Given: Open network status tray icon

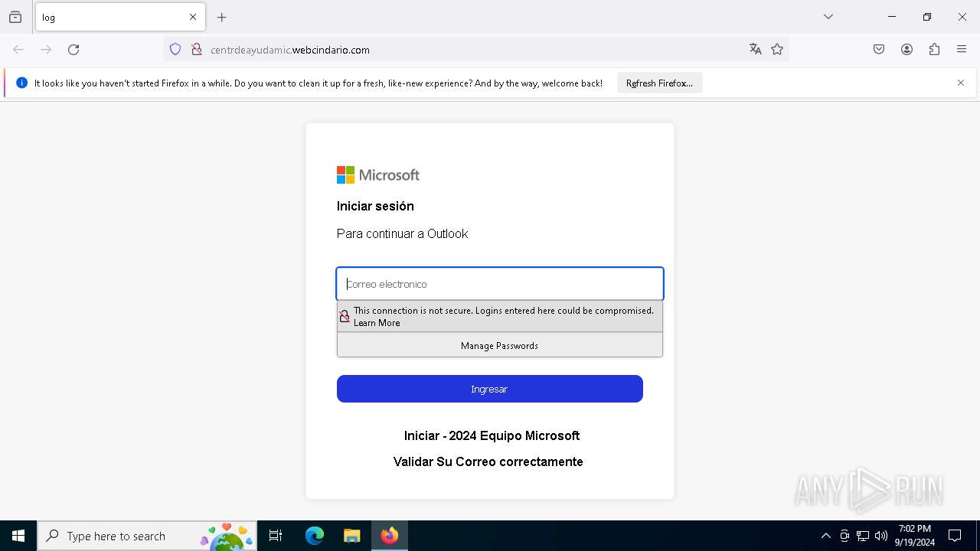Looking at the screenshot, I should coord(863,536).
